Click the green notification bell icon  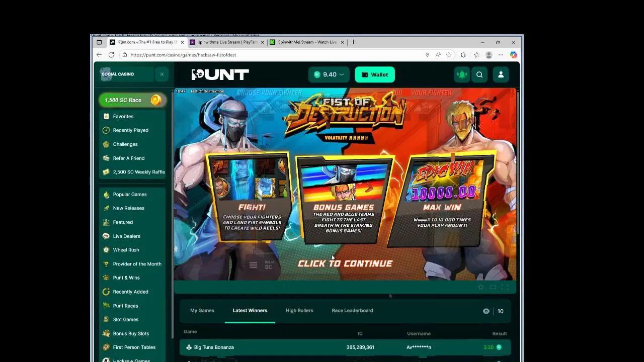click(x=462, y=74)
